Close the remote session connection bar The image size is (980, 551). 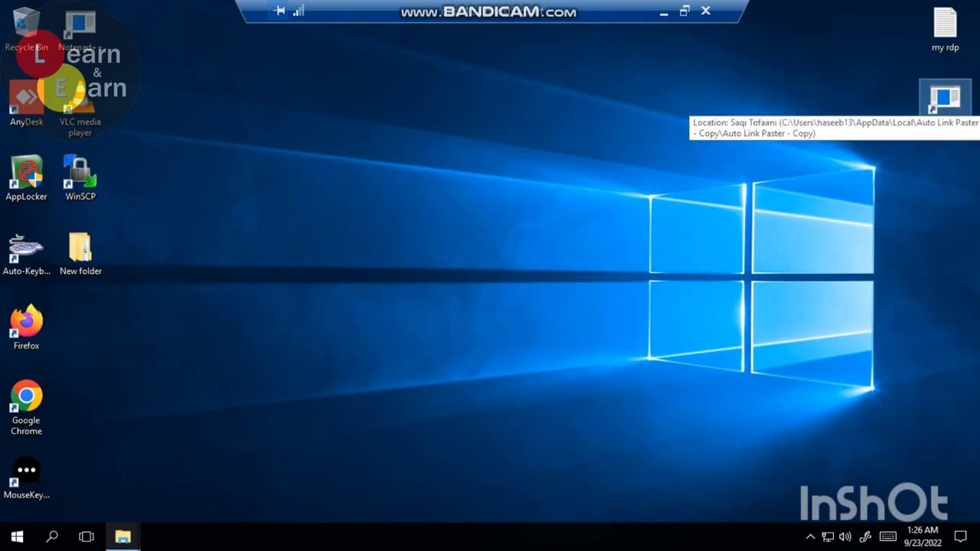706,11
